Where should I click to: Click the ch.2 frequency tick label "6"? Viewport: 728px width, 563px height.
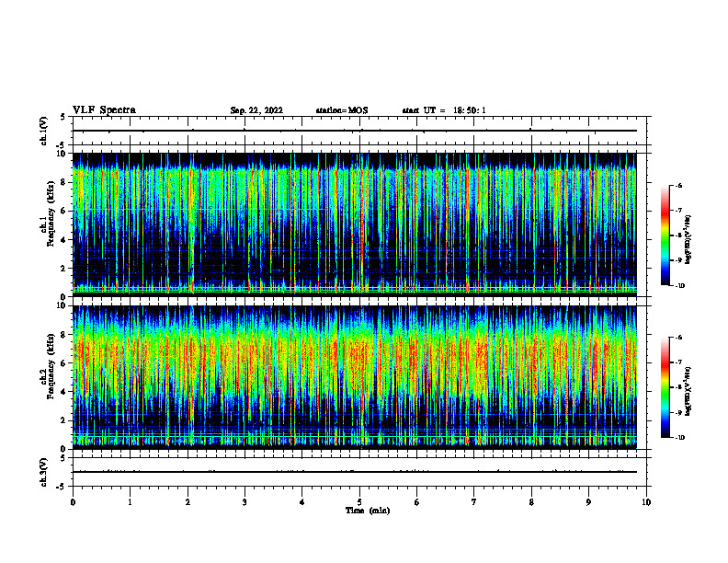[64, 363]
